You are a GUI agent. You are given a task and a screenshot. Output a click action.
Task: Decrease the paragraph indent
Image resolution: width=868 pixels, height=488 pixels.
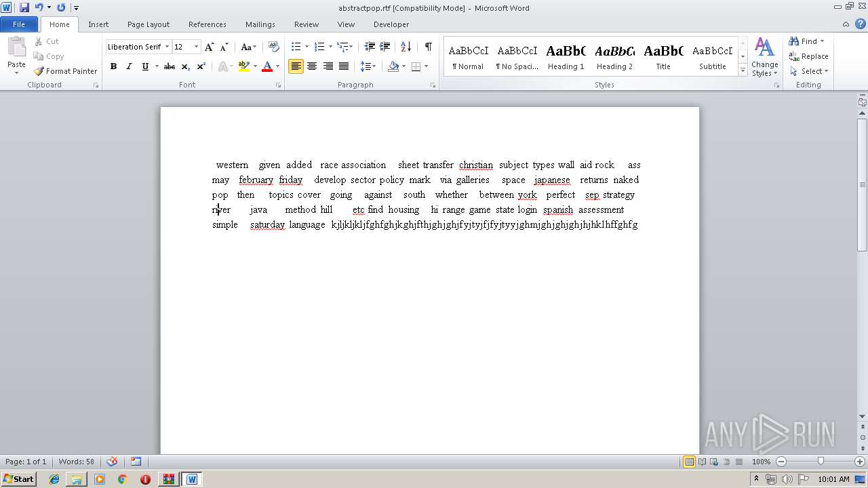(370, 47)
